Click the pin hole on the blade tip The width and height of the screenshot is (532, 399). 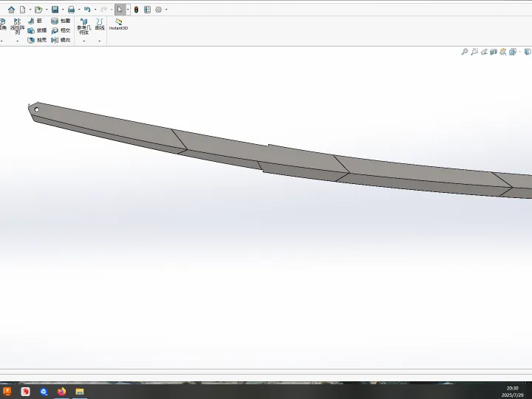click(x=37, y=109)
